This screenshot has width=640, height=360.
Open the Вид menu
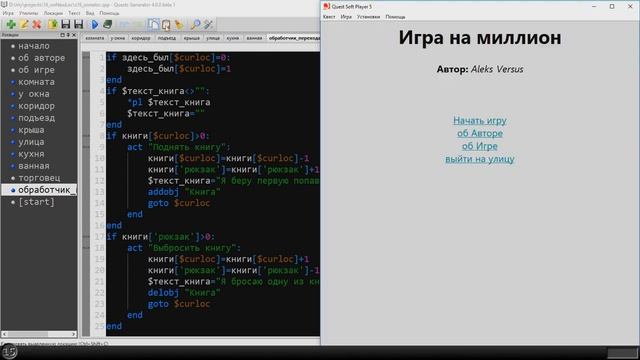pyautogui.click(x=90, y=13)
